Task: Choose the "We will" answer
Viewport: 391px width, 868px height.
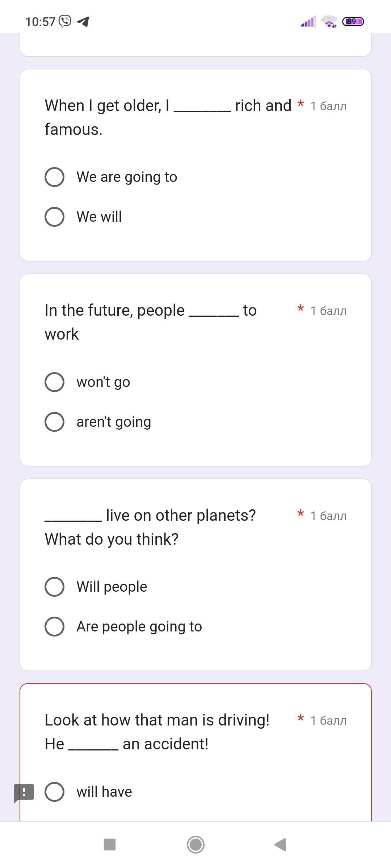Action: [54, 217]
